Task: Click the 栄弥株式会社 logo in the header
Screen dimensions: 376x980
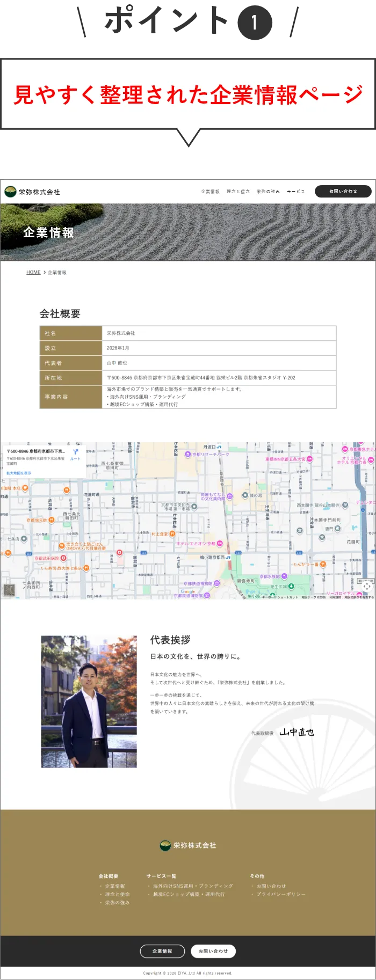Action: tap(32, 192)
